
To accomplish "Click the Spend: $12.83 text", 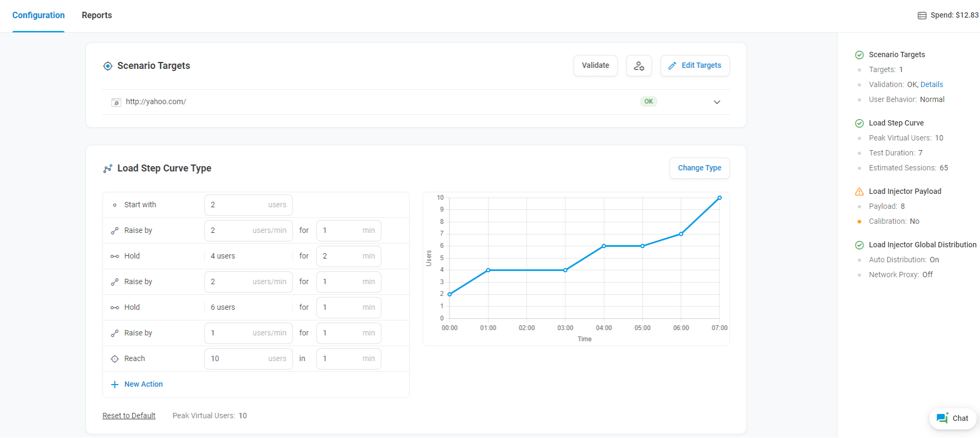I will coord(954,15).
